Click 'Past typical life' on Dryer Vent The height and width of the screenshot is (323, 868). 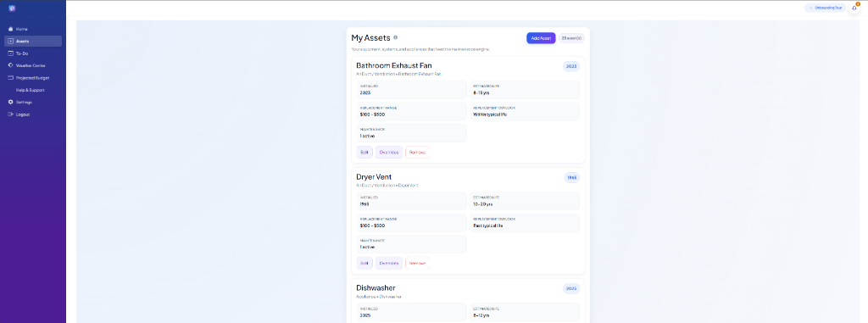coord(487,226)
